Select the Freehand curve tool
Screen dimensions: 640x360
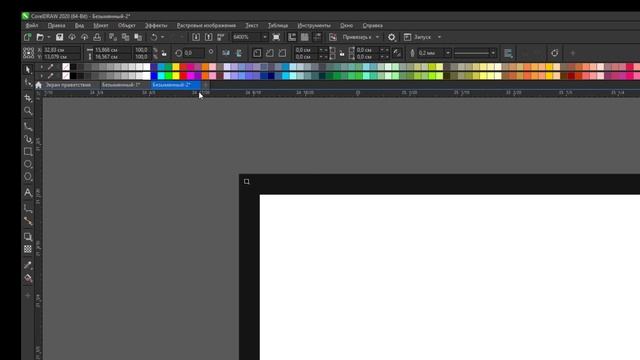28,127
